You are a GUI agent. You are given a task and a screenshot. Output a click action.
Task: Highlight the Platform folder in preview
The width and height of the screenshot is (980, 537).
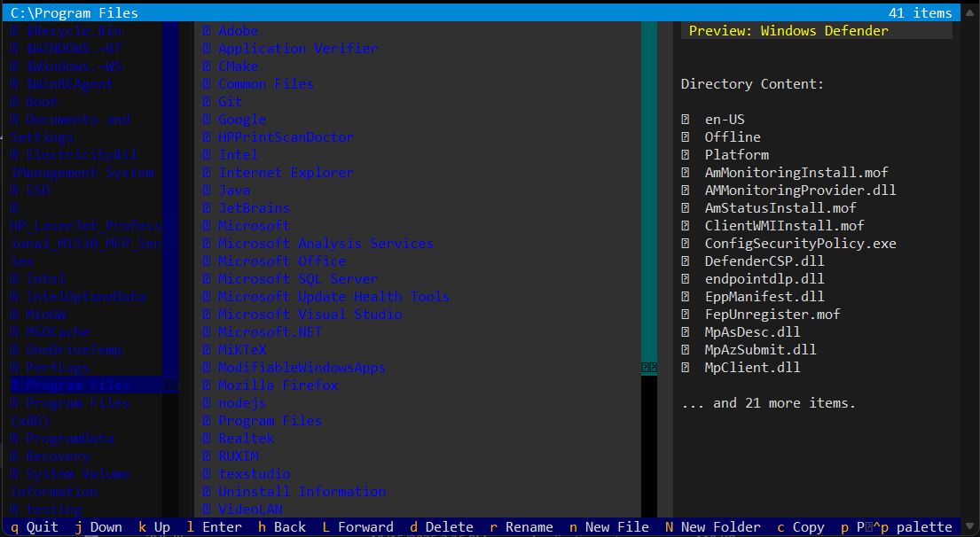[x=736, y=155]
